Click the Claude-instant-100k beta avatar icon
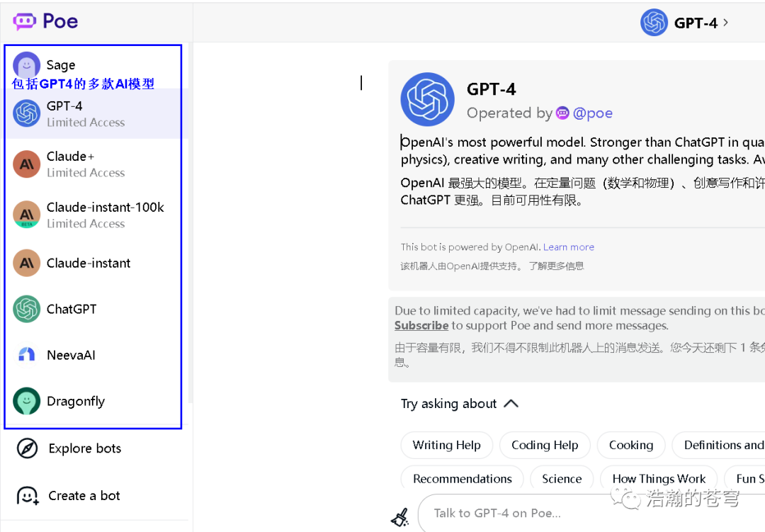The height and width of the screenshot is (532, 765). [x=27, y=215]
